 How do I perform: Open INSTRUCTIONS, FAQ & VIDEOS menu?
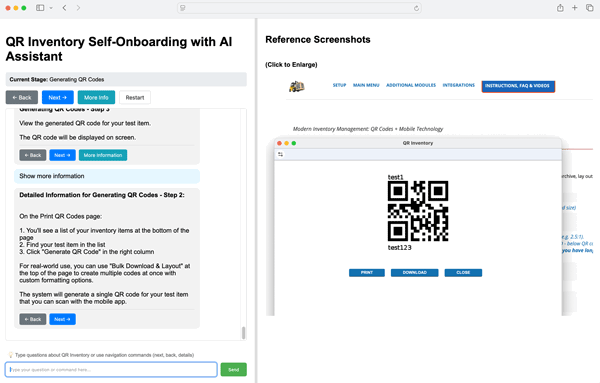pos(518,86)
